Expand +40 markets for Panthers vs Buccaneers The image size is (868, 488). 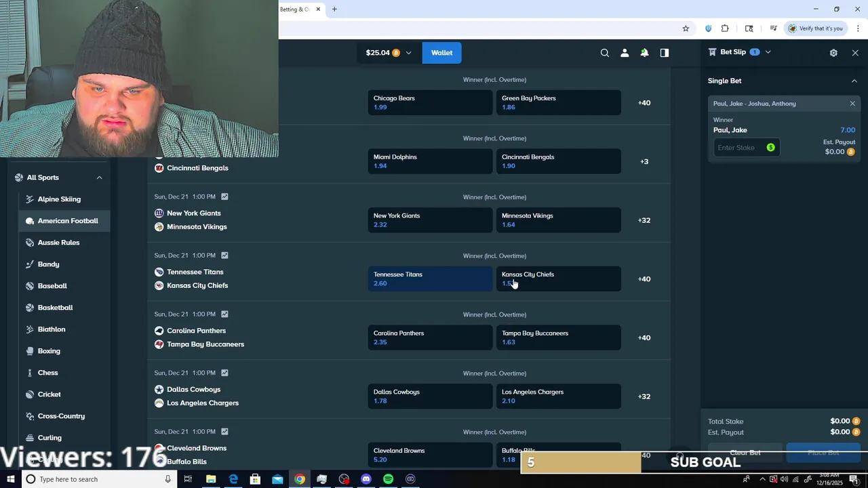click(x=644, y=338)
